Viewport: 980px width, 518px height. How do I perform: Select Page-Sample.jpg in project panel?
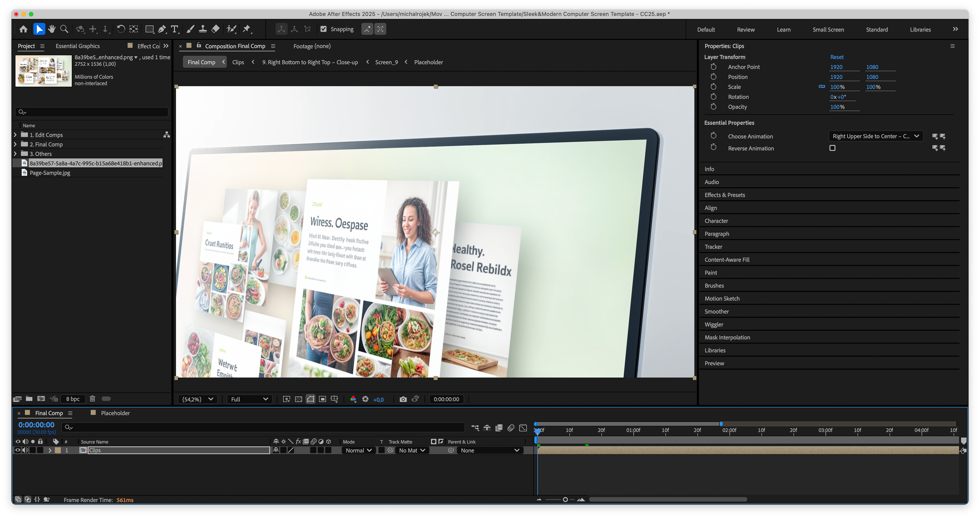[50, 173]
